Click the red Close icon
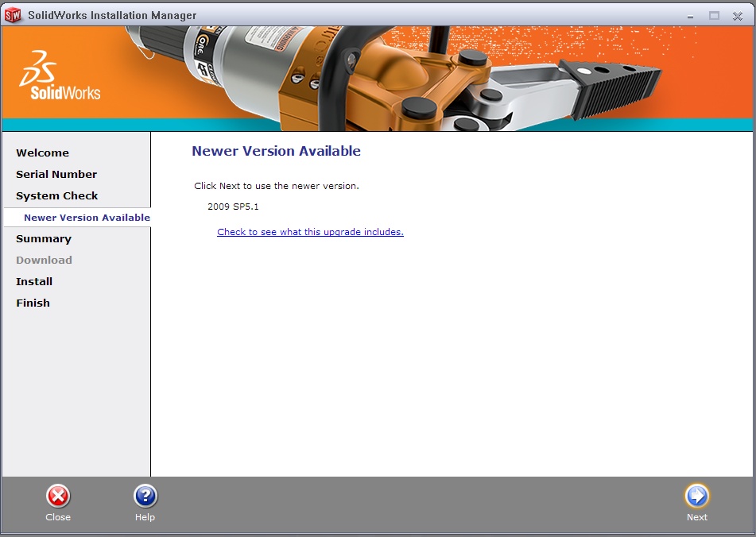This screenshot has height=537, width=756. pos(58,496)
